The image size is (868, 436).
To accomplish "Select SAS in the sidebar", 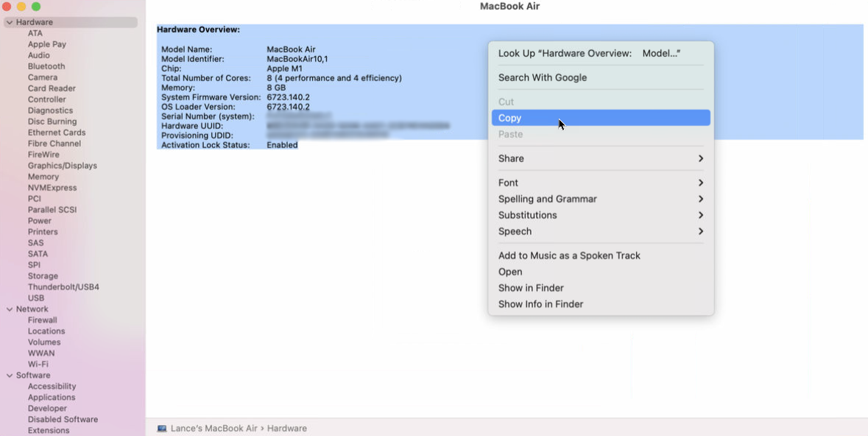I will click(35, 243).
